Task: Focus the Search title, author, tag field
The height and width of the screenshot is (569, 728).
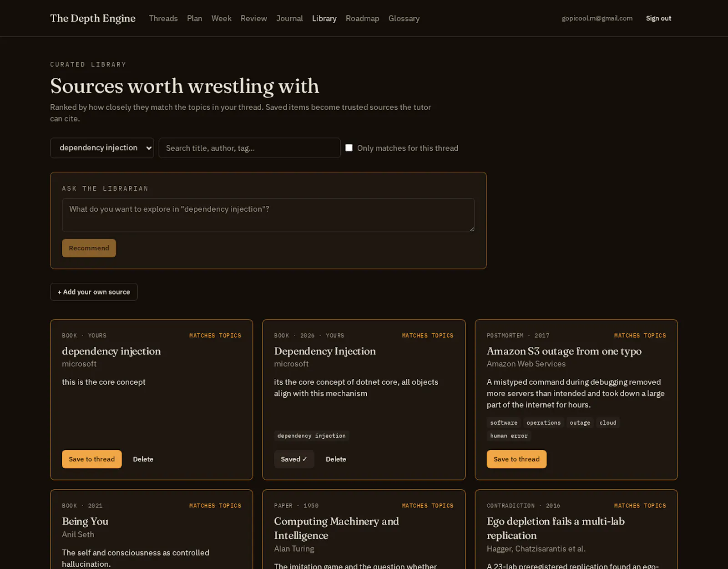Action: (249, 148)
